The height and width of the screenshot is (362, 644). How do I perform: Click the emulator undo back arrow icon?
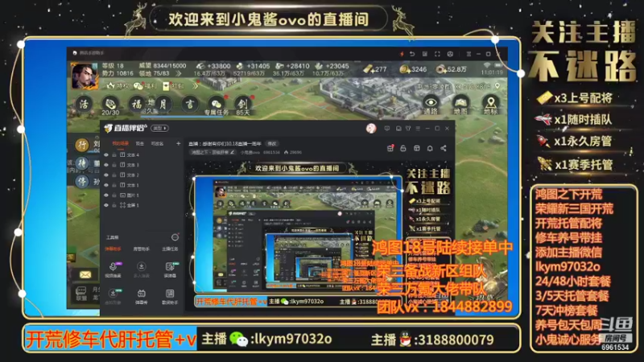[412, 54]
